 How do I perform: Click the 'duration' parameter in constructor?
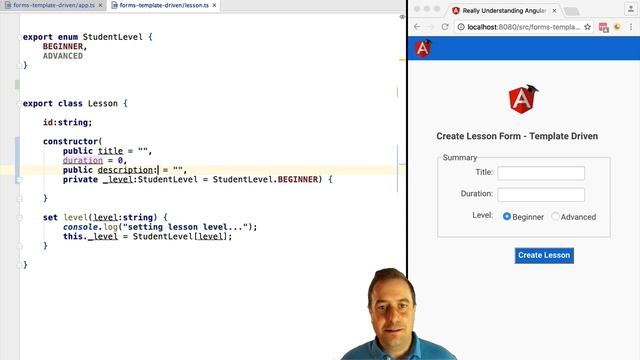83,160
